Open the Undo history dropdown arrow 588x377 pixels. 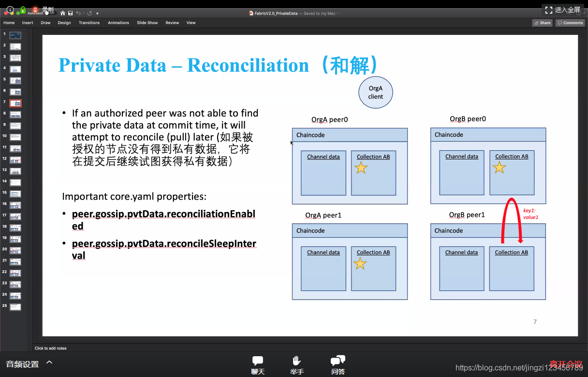83,14
